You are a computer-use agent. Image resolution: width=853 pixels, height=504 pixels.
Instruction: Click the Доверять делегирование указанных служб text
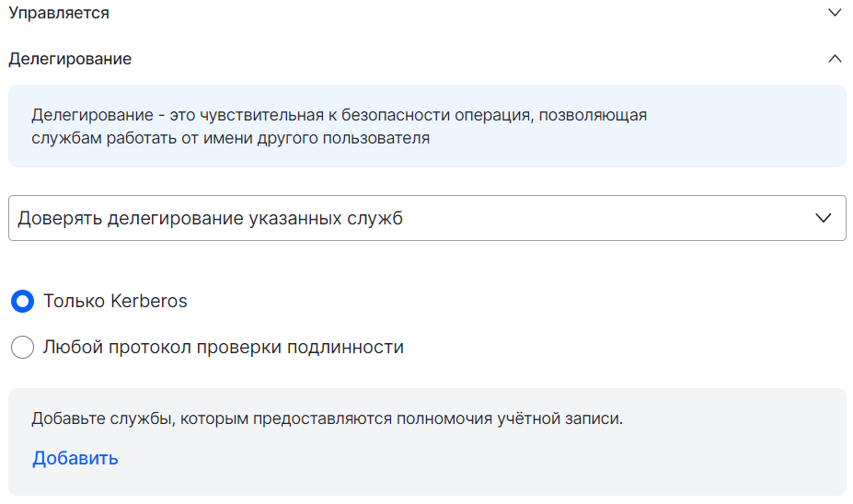pyautogui.click(x=210, y=219)
